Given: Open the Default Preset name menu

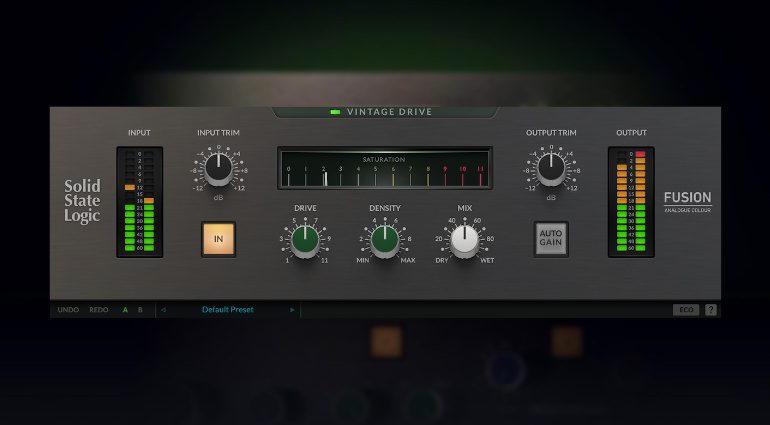Looking at the screenshot, I should coord(228,310).
